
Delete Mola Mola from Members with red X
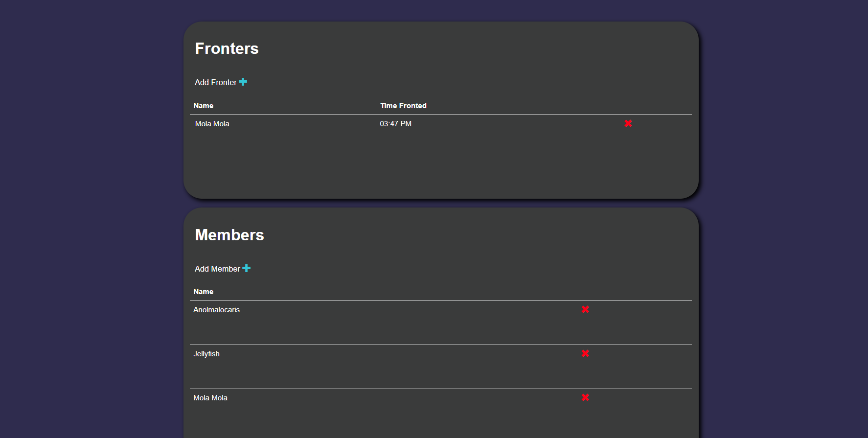(x=585, y=397)
